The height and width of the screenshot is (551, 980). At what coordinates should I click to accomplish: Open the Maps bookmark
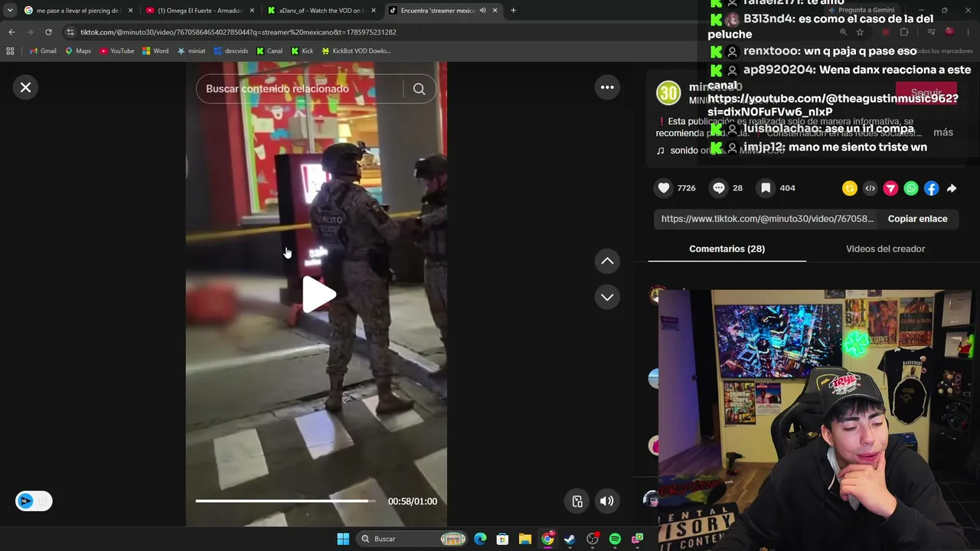tap(78, 51)
